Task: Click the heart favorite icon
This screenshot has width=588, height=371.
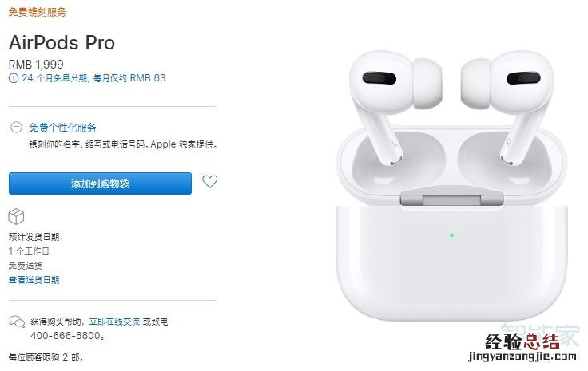Action: (209, 182)
